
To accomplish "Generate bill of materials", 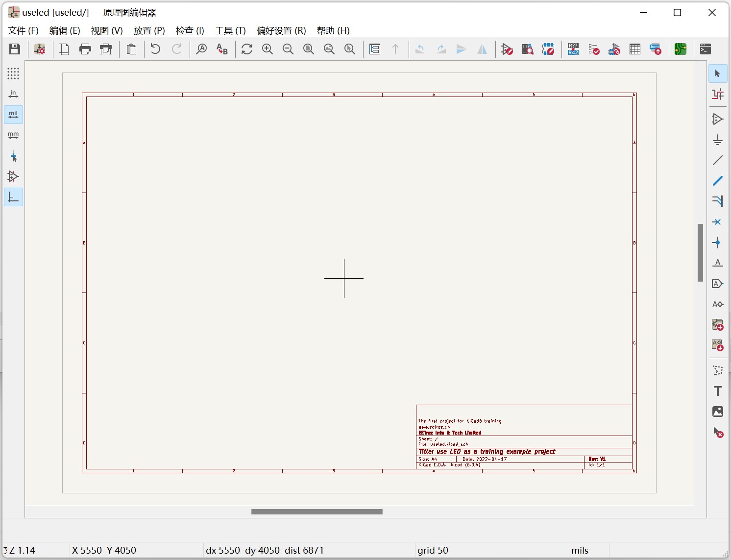I will point(656,49).
